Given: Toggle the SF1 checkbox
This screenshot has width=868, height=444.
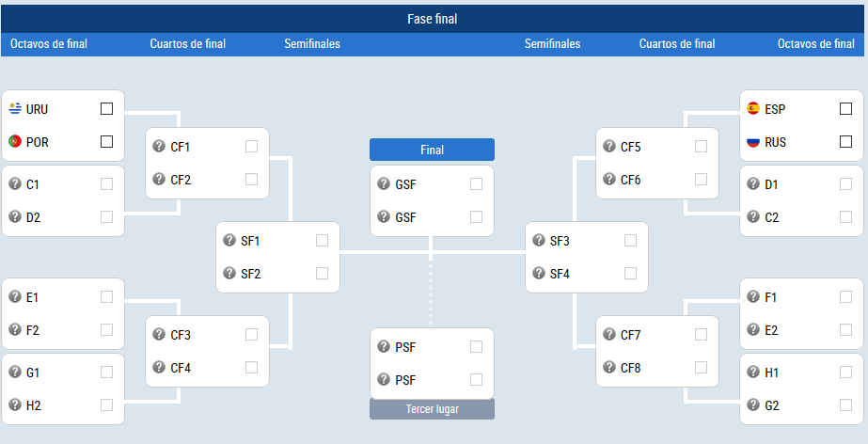Looking at the screenshot, I should [x=323, y=240].
